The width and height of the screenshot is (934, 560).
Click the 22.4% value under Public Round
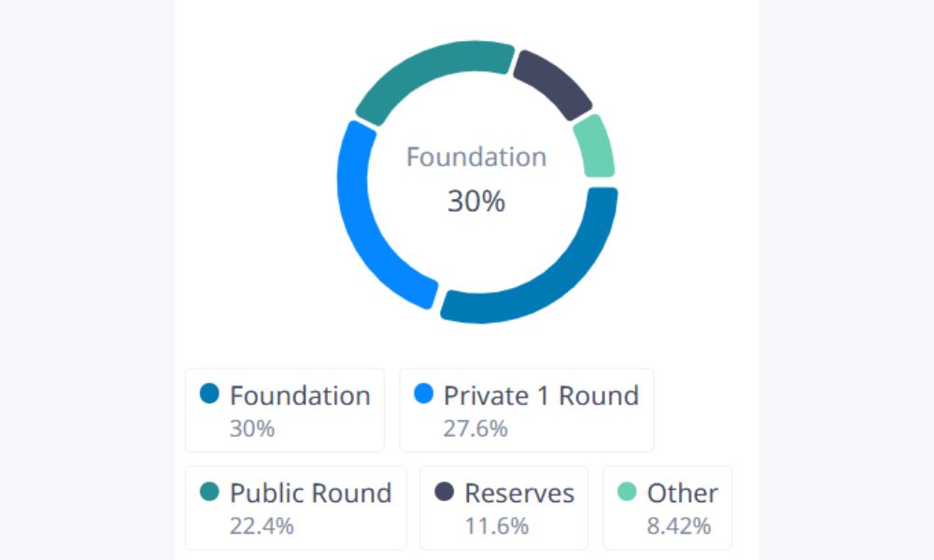[x=262, y=525]
